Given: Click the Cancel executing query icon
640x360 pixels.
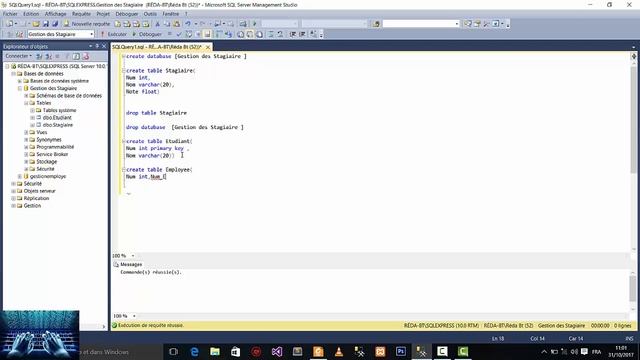Looking at the screenshot, I should [169, 34].
